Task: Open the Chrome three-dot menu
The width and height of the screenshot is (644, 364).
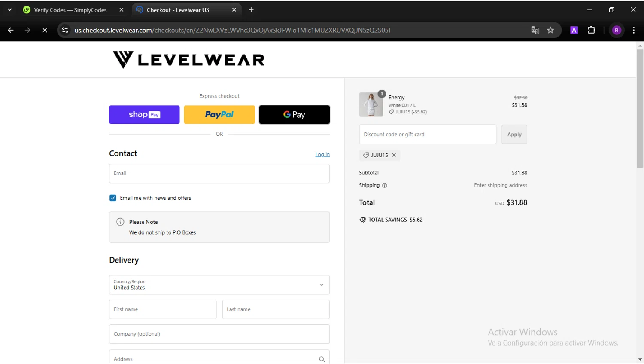Action: 634,30
